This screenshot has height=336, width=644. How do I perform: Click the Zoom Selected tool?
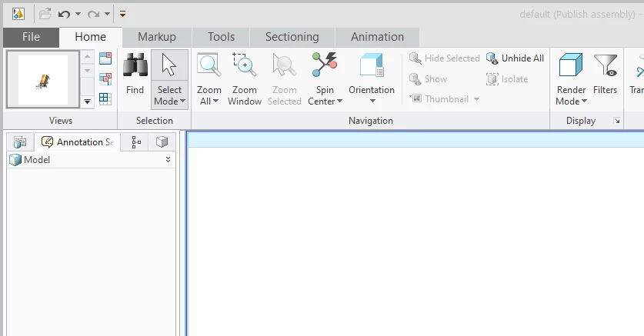(284, 78)
